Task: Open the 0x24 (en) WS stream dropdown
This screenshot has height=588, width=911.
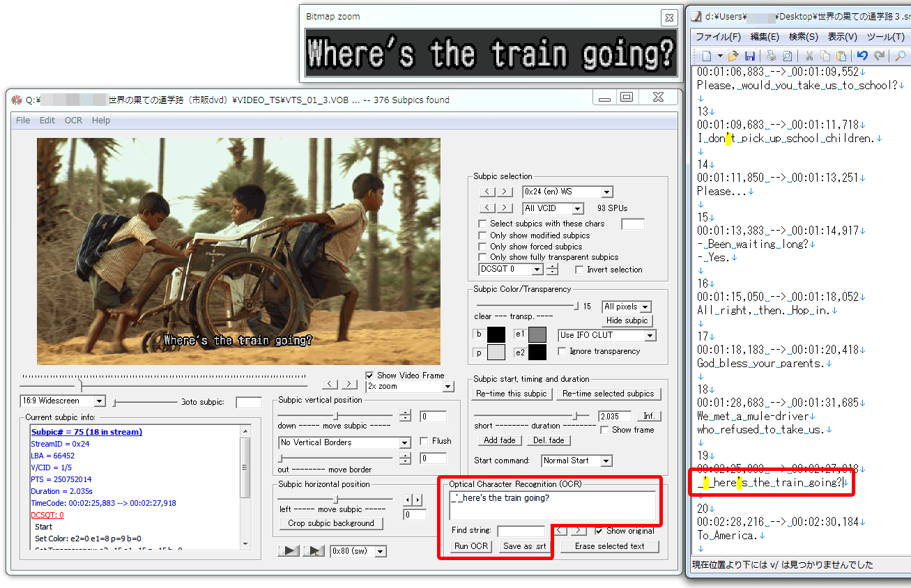Action: coord(567,192)
